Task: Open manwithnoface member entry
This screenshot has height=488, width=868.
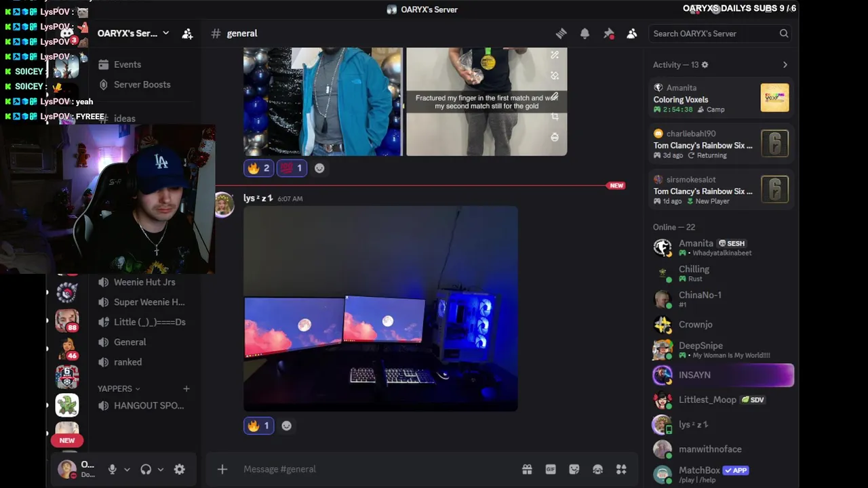Action: (x=722, y=449)
